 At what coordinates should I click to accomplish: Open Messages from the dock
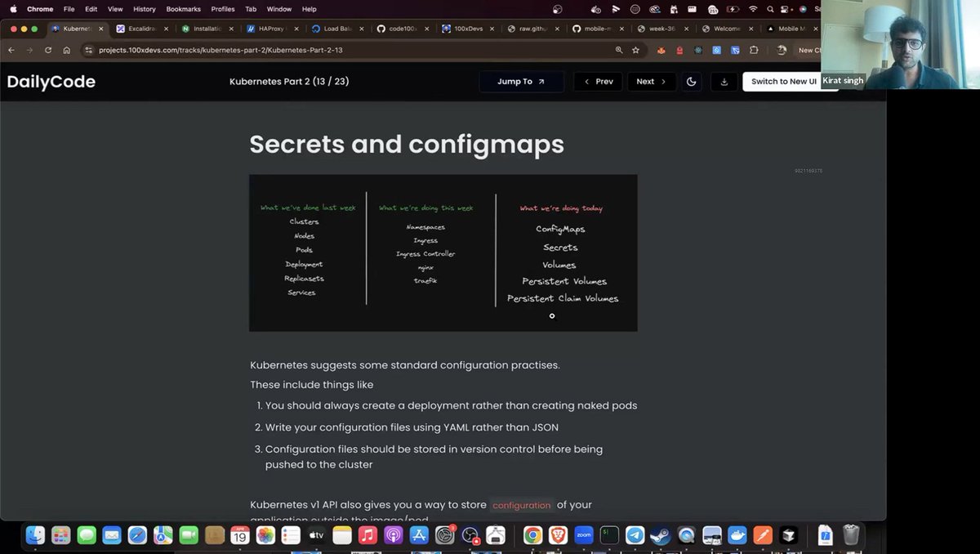click(87, 535)
